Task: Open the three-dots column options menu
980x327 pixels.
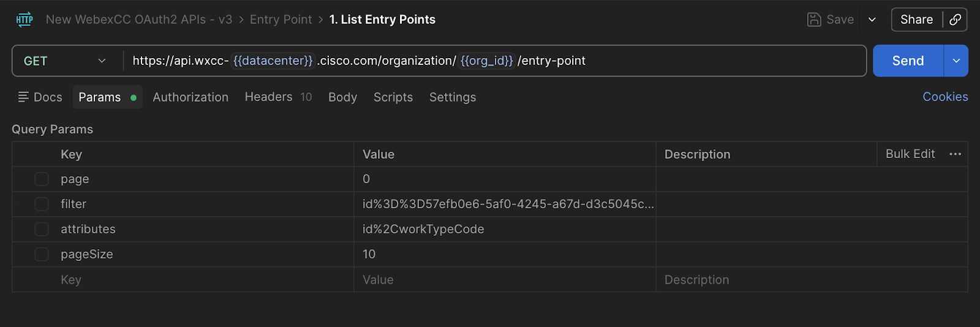Action: pos(955,154)
